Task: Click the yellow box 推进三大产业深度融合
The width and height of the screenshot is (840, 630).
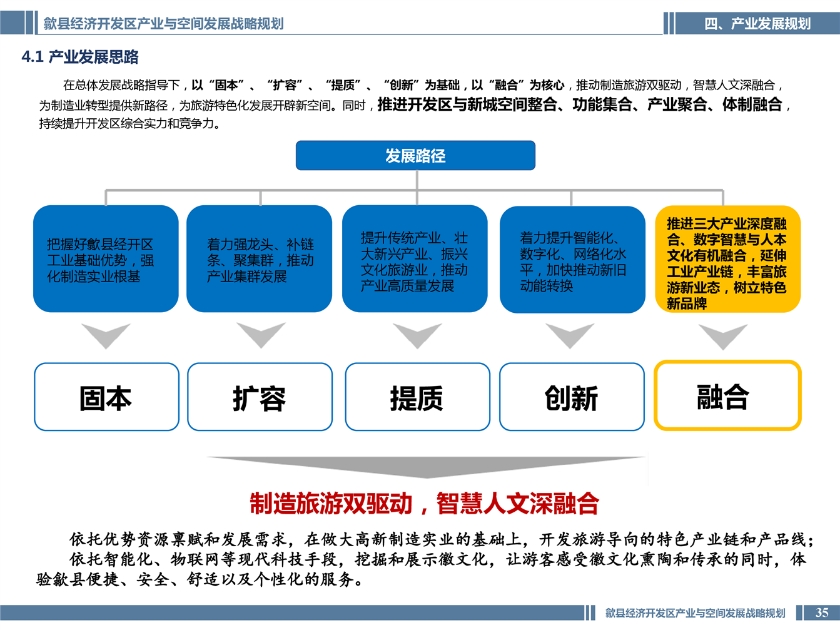Action: click(x=728, y=259)
